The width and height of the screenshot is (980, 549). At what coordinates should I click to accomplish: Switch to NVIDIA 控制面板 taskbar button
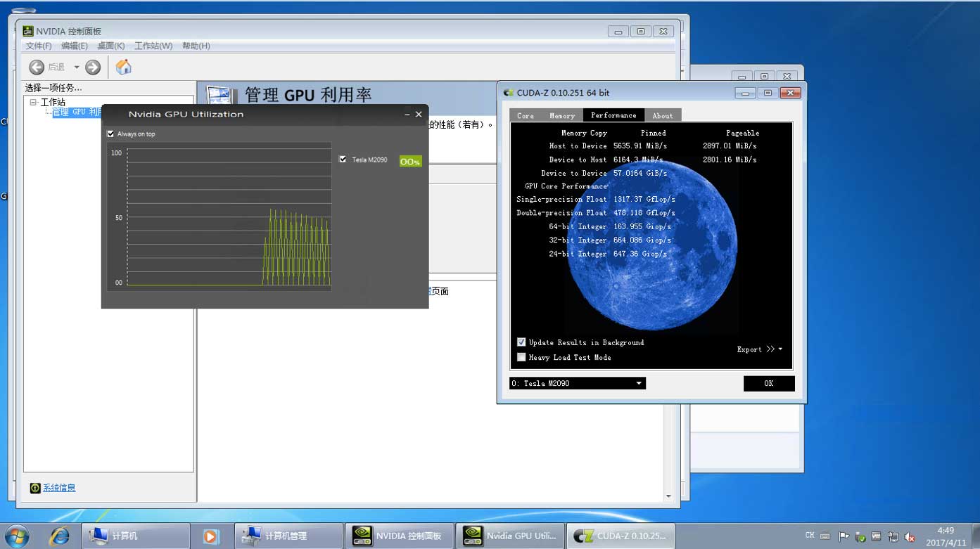[x=399, y=536]
